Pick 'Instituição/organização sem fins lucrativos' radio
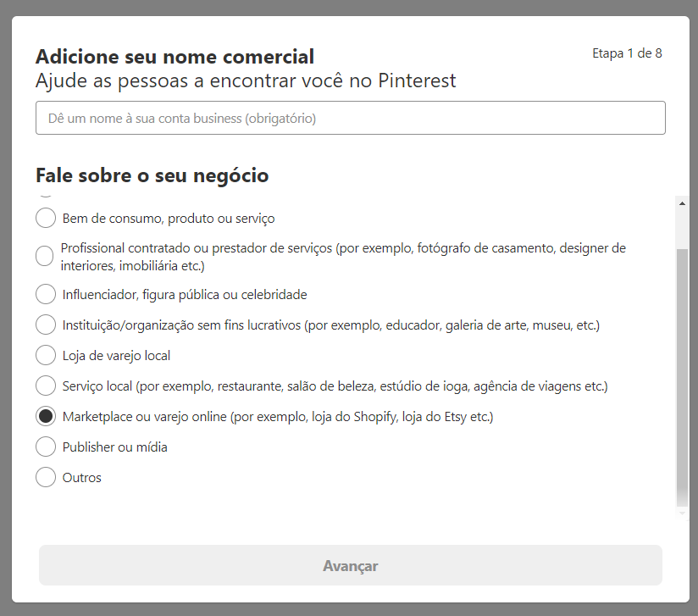698x616 pixels. click(46, 325)
